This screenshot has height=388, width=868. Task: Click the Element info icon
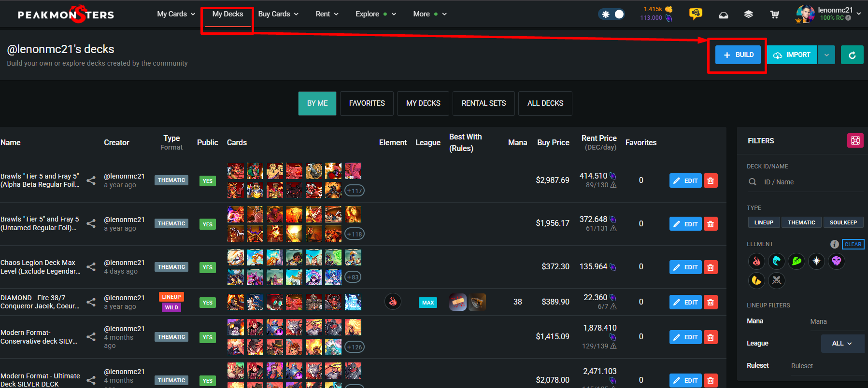(834, 244)
